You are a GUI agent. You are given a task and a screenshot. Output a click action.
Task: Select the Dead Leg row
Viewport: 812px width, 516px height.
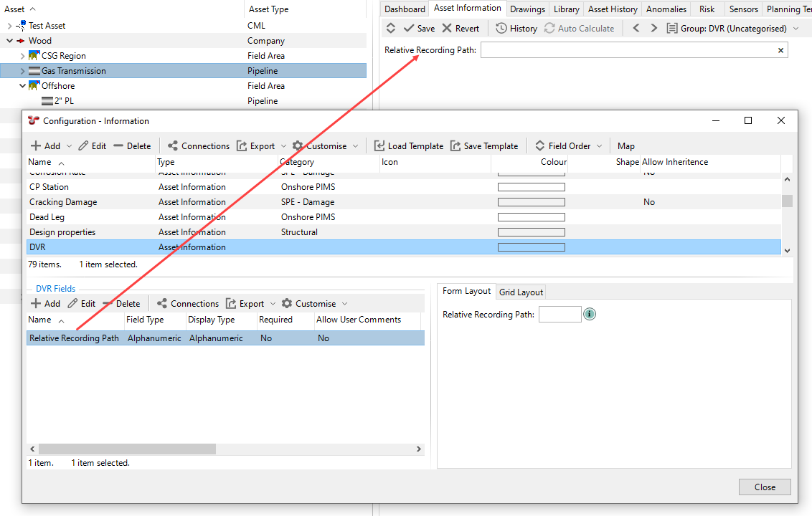point(403,217)
